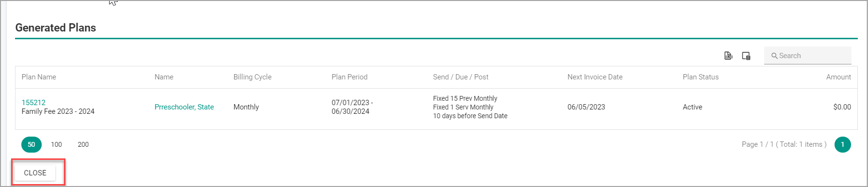Sort by the Plan Name column header
The image size is (868, 187).
pos(39,77)
